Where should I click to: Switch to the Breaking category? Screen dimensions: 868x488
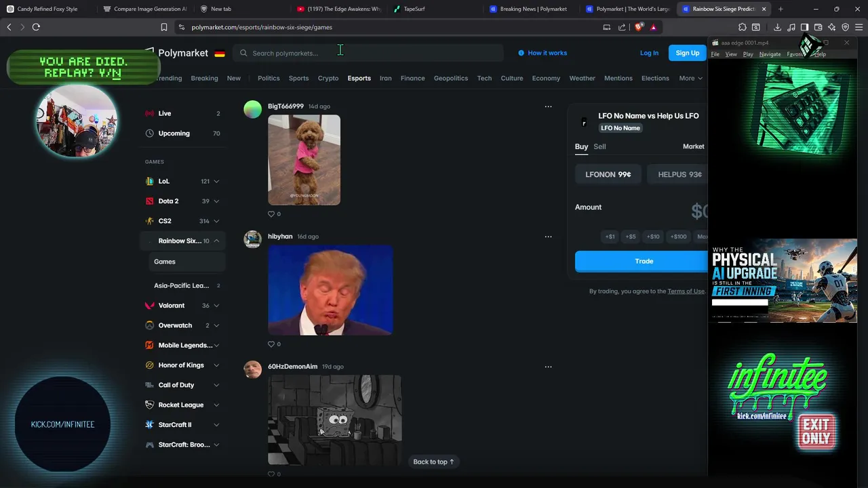(204, 79)
